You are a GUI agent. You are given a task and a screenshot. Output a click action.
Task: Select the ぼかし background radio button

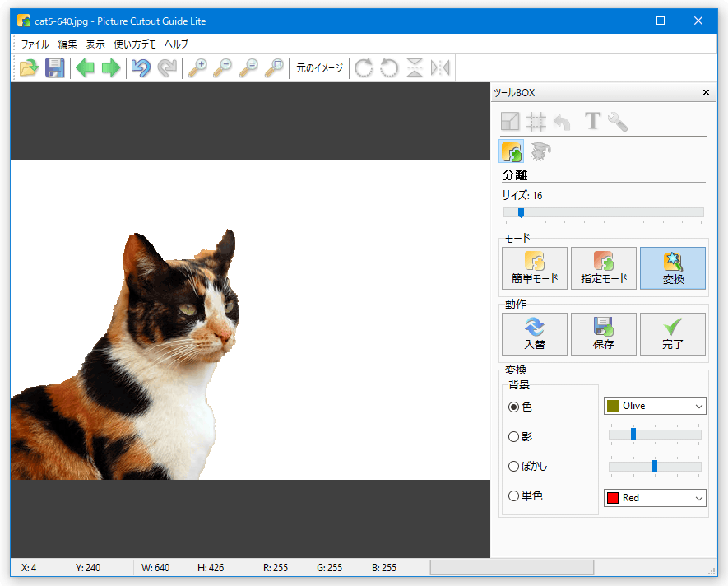click(513, 466)
